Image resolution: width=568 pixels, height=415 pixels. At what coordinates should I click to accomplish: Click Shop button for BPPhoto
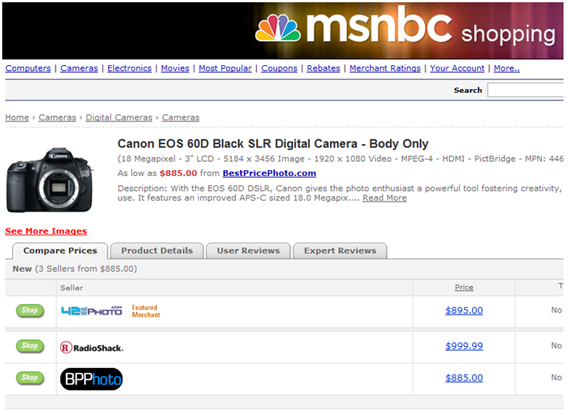pos(30,378)
